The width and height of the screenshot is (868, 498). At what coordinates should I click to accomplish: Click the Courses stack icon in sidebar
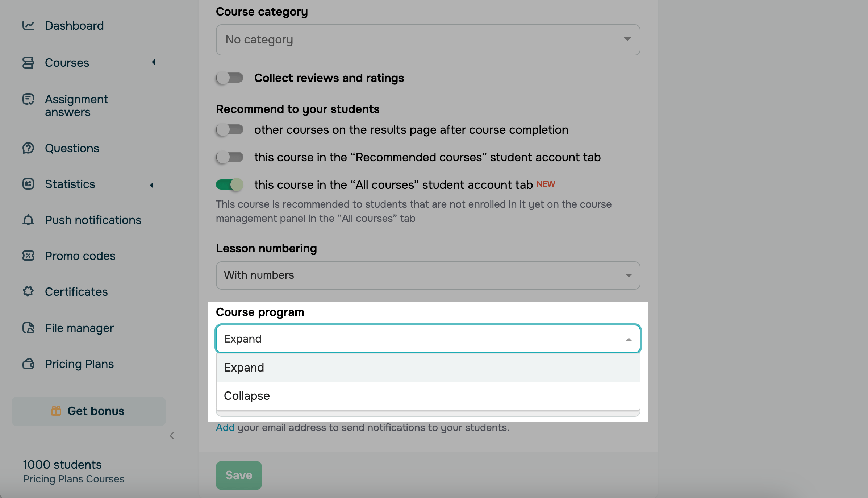[x=28, y=63]
